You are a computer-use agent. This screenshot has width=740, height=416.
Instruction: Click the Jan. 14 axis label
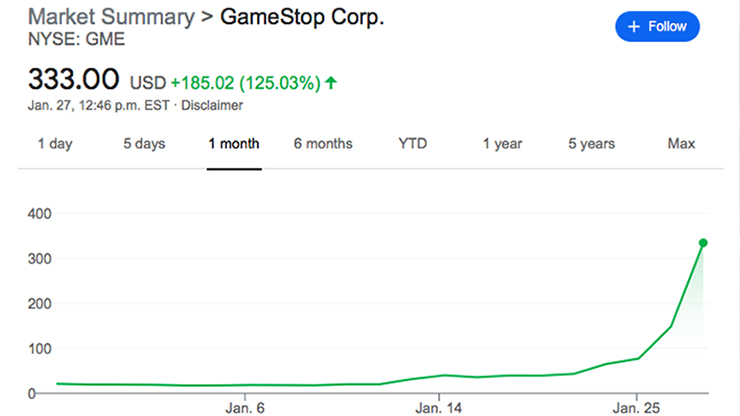(439, 408)
